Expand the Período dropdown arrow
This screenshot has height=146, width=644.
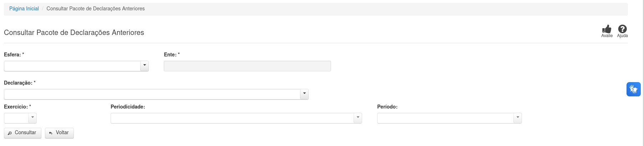point(518,118)
